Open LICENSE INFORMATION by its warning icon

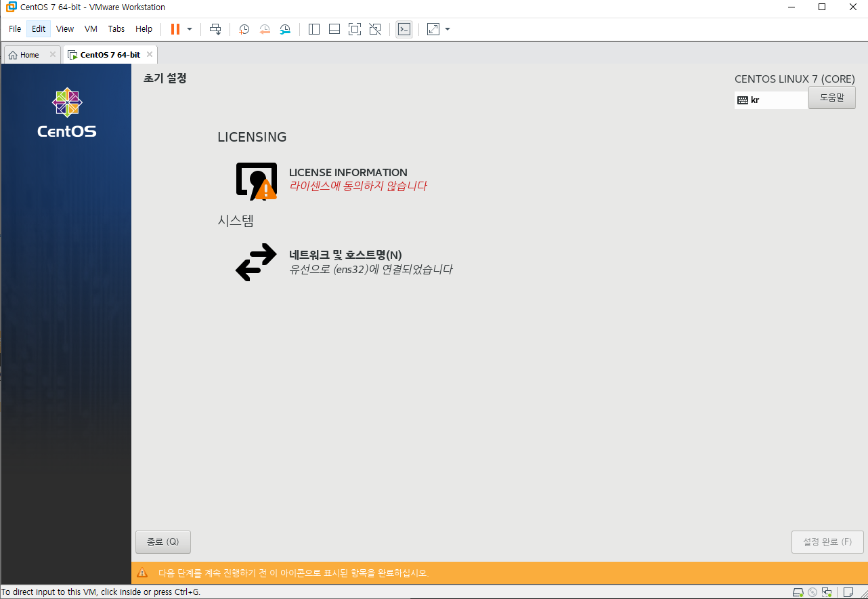[257, 181]
